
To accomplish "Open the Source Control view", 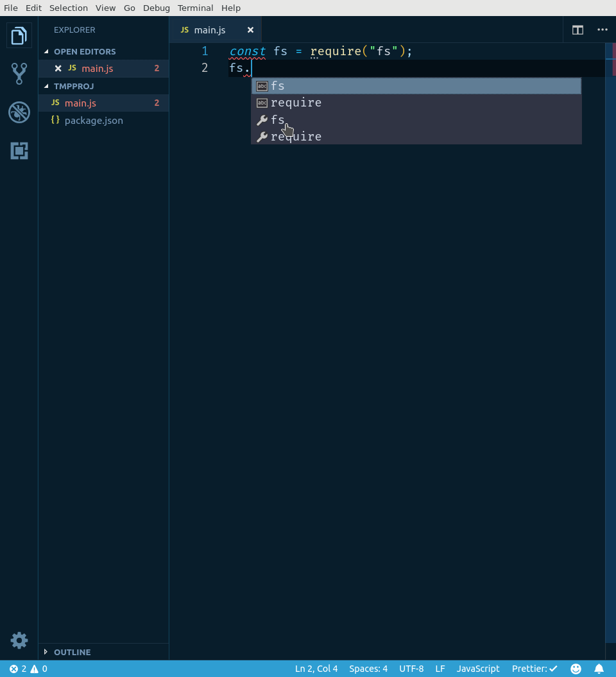I will (19, 73).
